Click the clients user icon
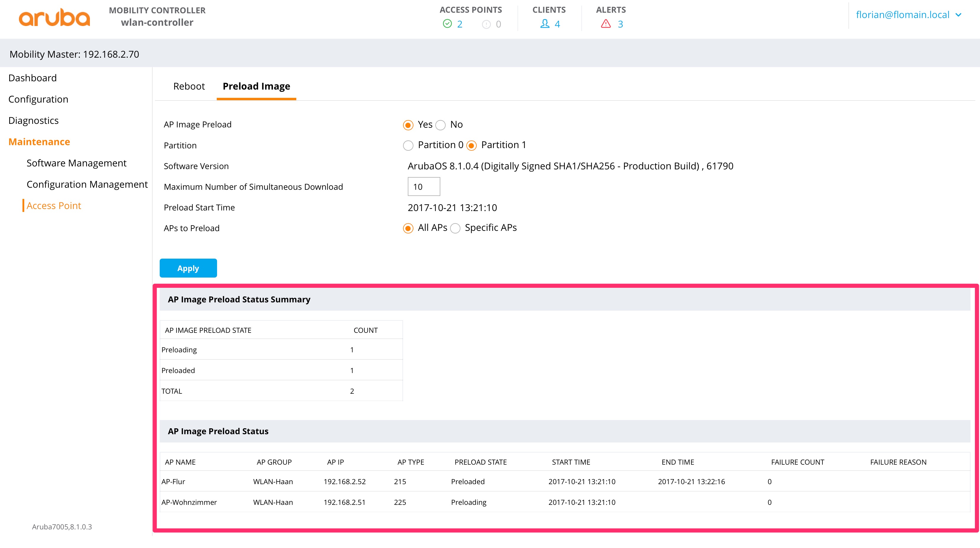Screen dimensions: 980x548 [x=545, y=24]
